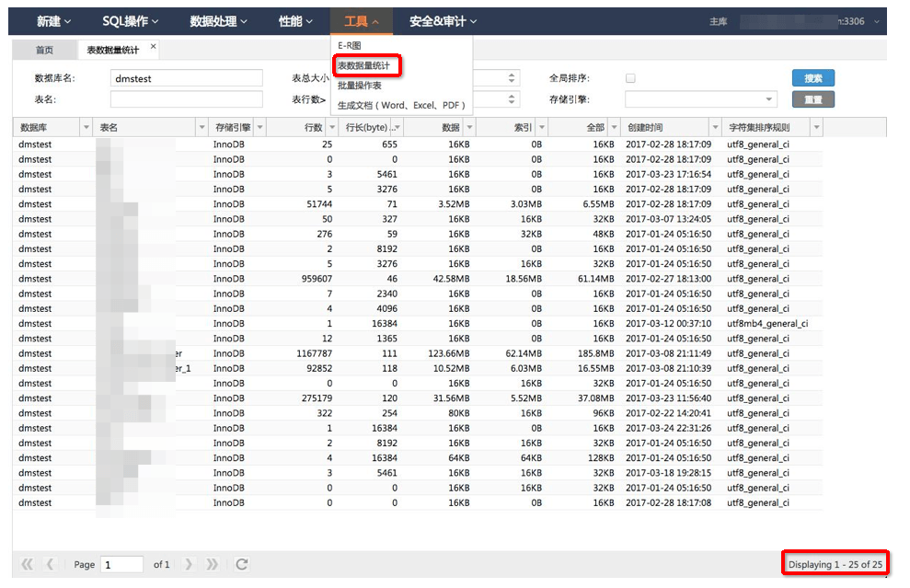Click the 10.52MB data size cell
Image resolution: width=910 pixels, height=588 pixels.
(451, 368)
